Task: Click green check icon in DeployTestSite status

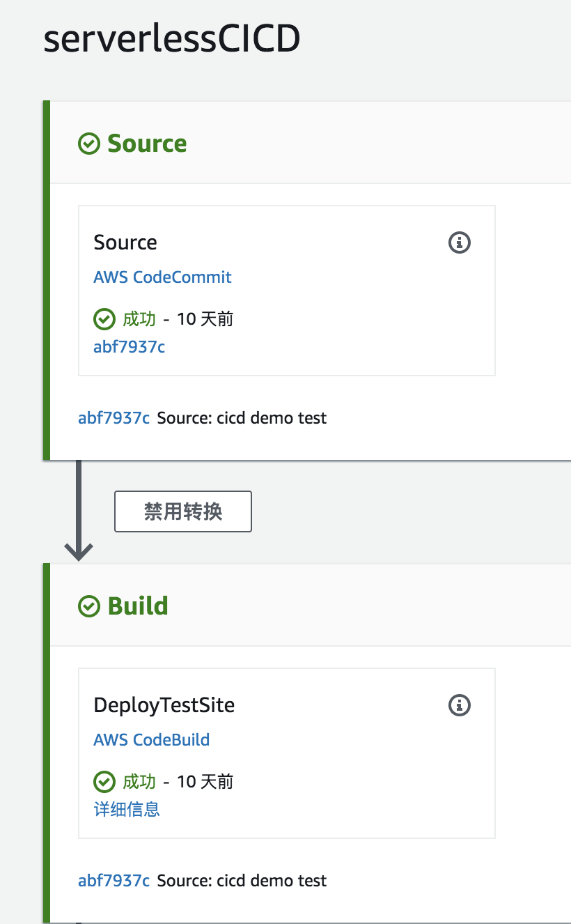Action: click(104, 783)
